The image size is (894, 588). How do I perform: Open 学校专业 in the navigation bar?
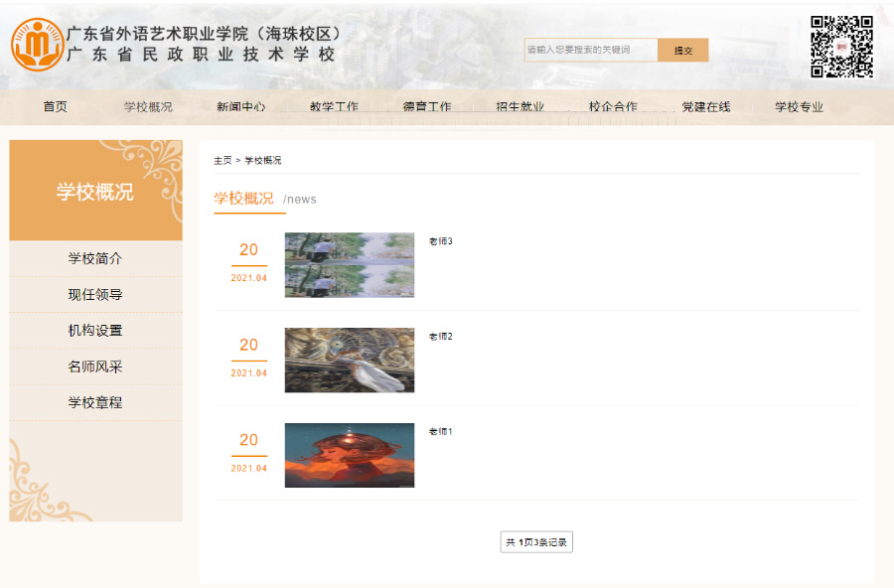799,107
